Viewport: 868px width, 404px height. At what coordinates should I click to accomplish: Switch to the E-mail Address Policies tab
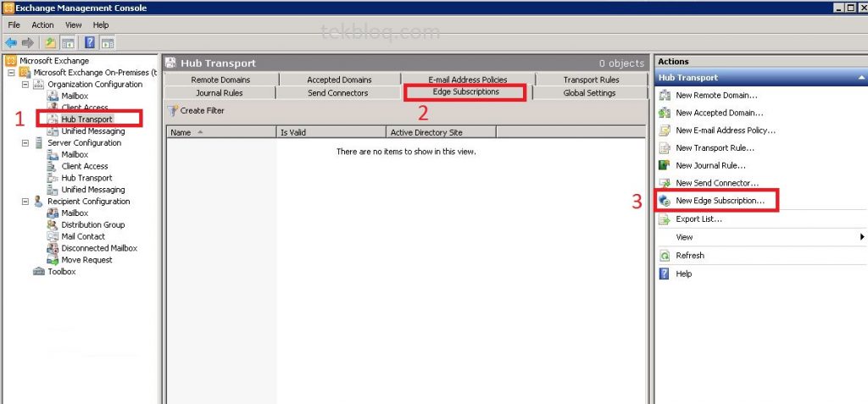(x=468, y=80)
